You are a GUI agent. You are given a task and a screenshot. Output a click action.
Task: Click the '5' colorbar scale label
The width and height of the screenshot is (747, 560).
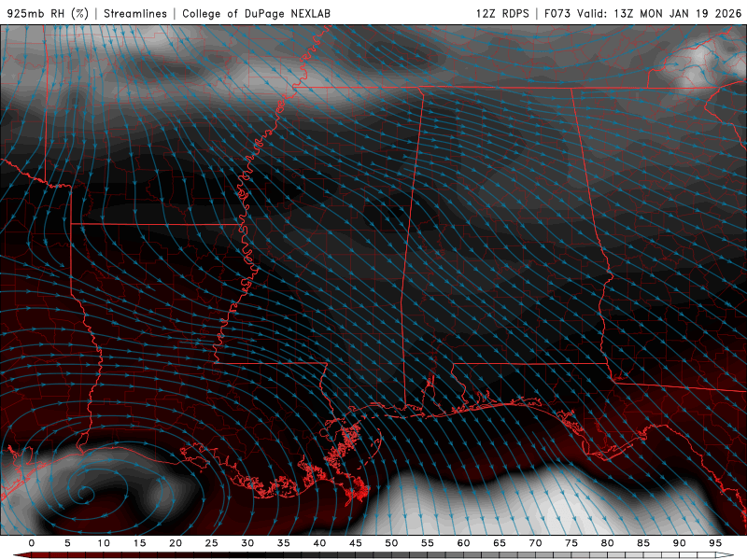pos(67,543)
